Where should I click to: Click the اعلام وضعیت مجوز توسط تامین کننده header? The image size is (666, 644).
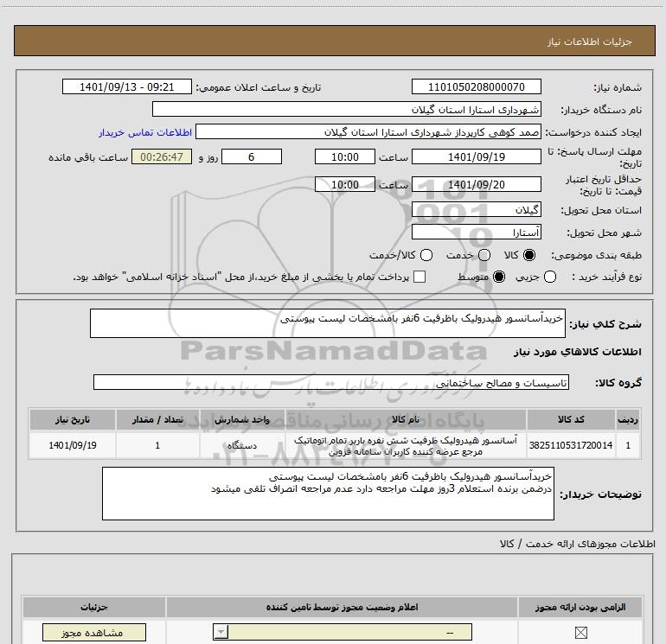click(342, 607)
